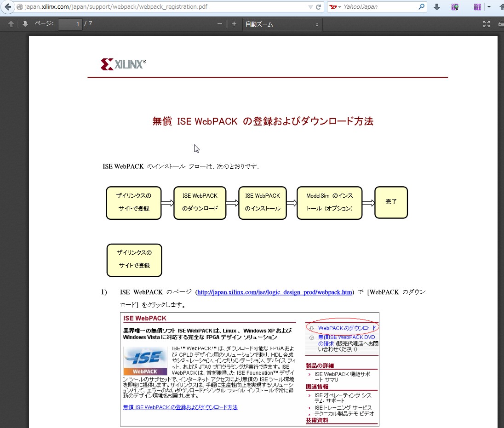Click テクニカル製品デモ ビデオ link
The width and height of the screenshot is (504, 428).
coord(344,414)
